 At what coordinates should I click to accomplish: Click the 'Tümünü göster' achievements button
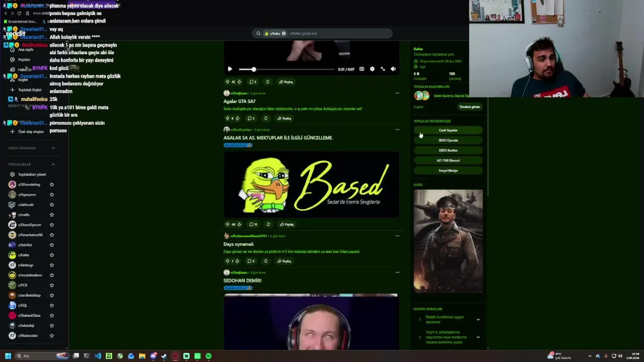click(469, 107)
